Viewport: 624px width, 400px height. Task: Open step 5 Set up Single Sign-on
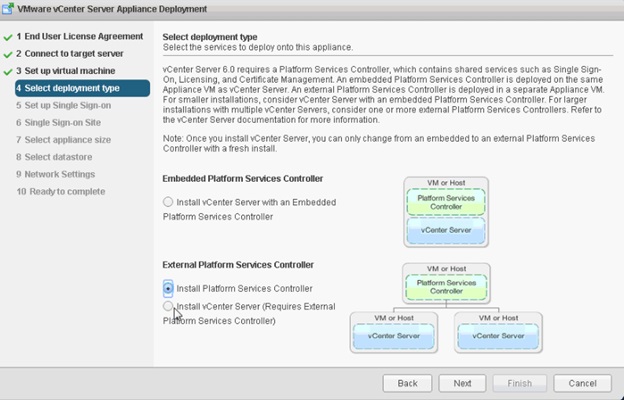64,105
